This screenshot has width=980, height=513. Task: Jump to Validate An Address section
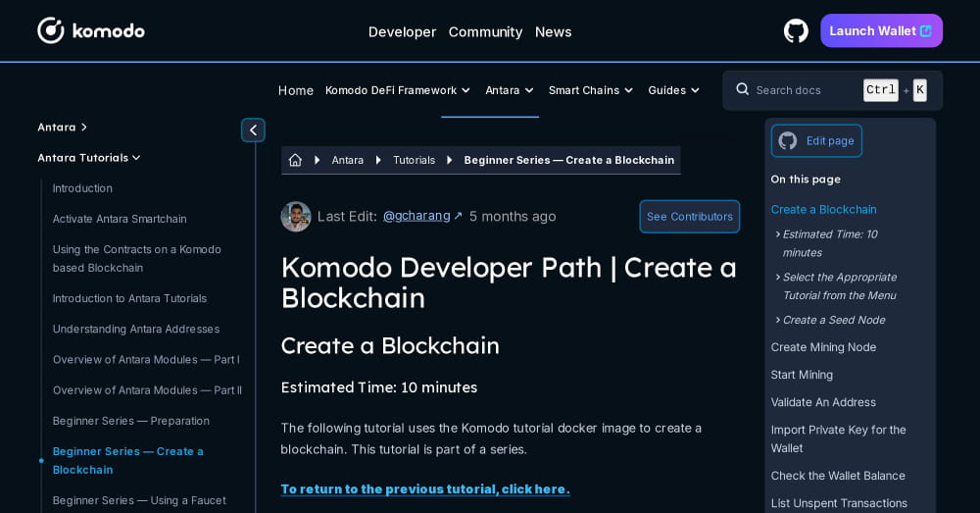tap(823, 402)
